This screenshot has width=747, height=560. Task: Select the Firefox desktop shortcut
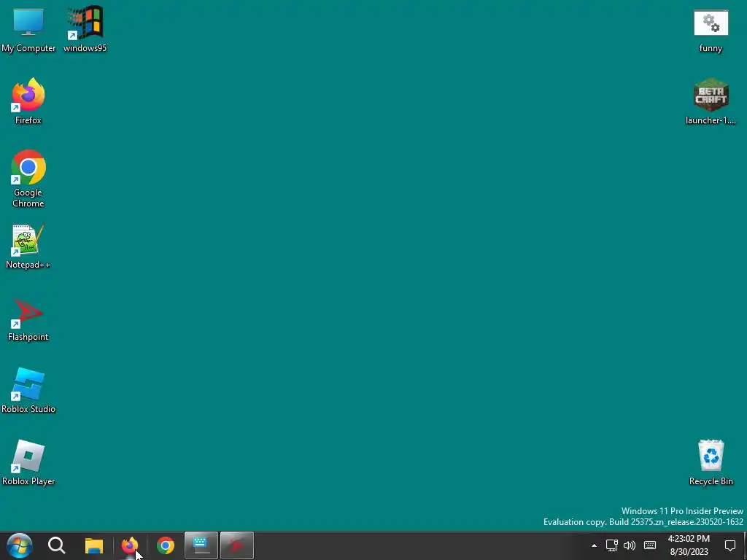[x=28, y=102]
